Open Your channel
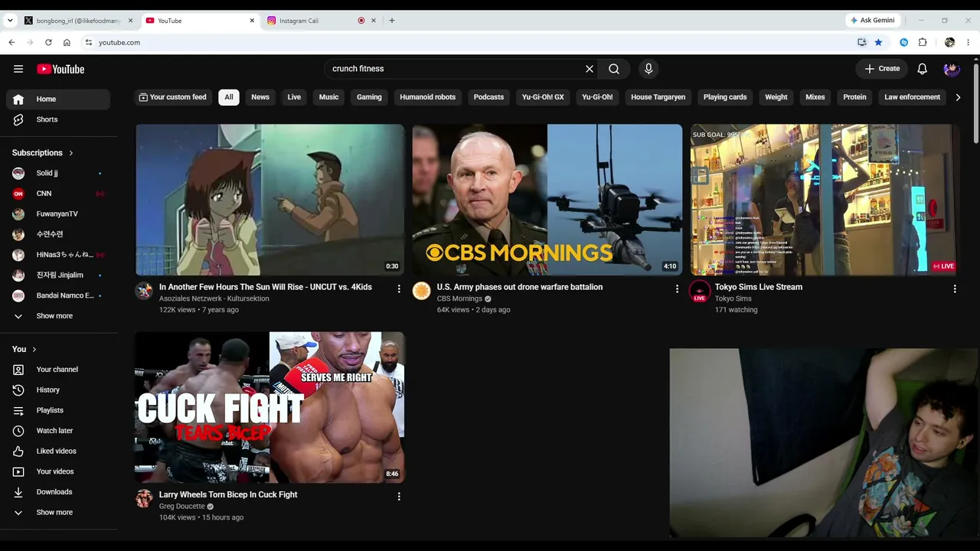Viewport: 980px width, 551px height. 58,370
